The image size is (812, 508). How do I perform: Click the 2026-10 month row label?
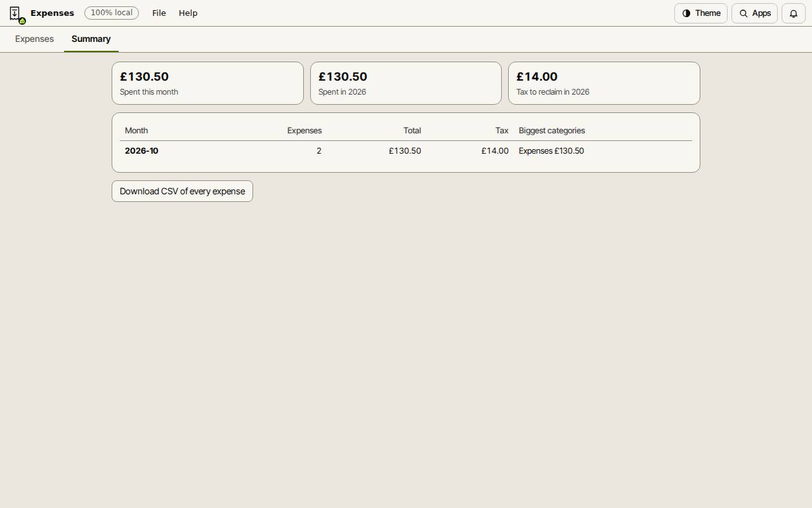[141, 150]
